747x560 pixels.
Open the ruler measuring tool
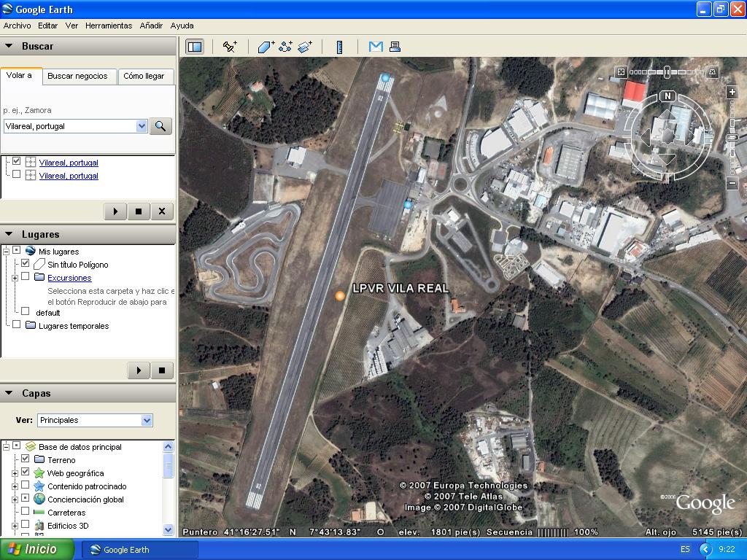click(339, 47)
